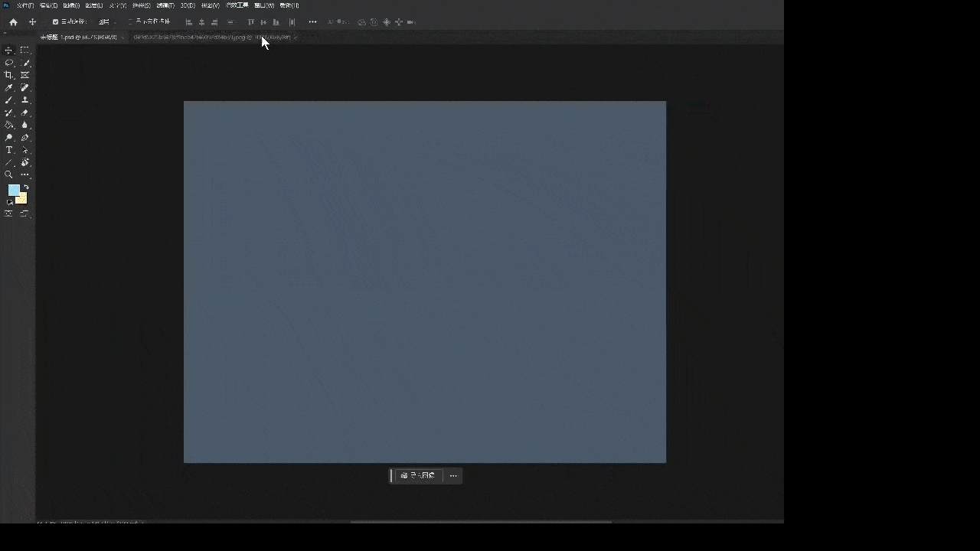Viewport: 980px width, 551px height.
Task: Select the Brush tool
Action: click(x=9, y=100)
